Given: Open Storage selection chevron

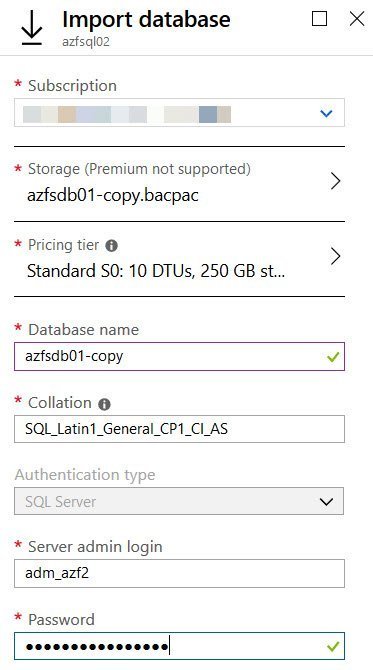Looking at the screenshot, I should pyautogui.click(x=335, y=182).
